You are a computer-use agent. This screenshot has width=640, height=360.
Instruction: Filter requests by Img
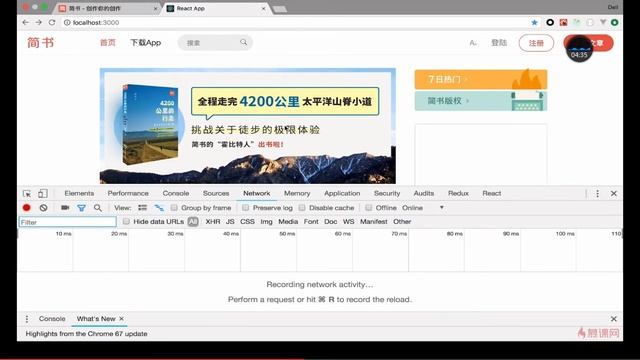tap(267, 222)
